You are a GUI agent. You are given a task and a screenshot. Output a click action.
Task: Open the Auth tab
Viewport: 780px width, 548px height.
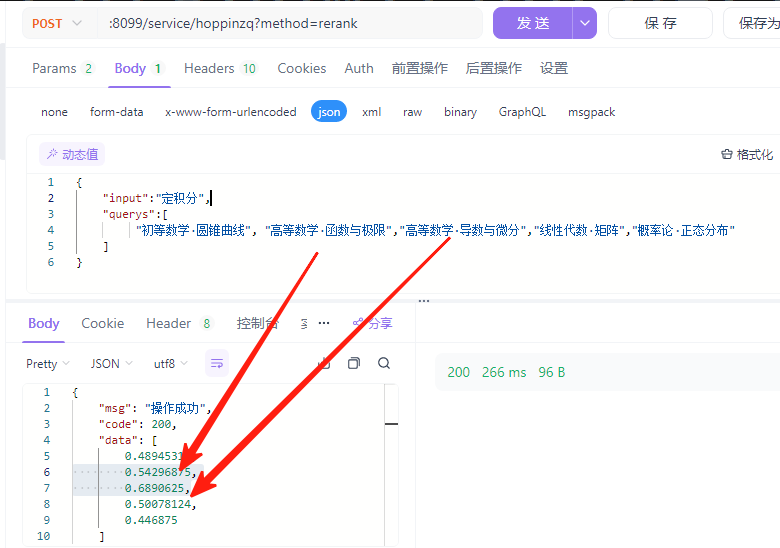point(359,68)
